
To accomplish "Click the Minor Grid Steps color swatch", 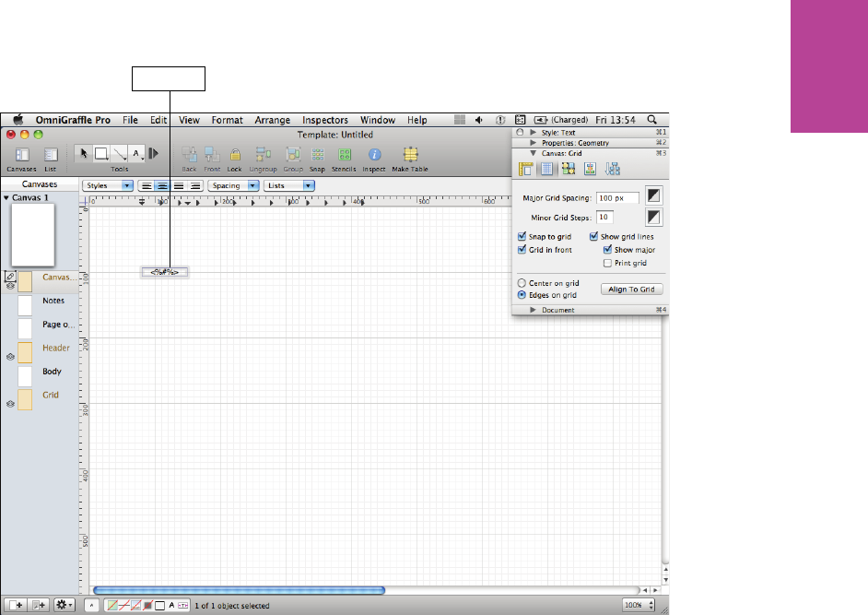I will coord(654,218).
